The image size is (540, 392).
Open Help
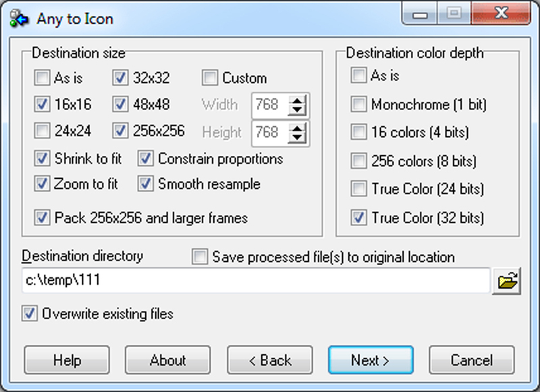pyautogui.click(x=67, y=360)
